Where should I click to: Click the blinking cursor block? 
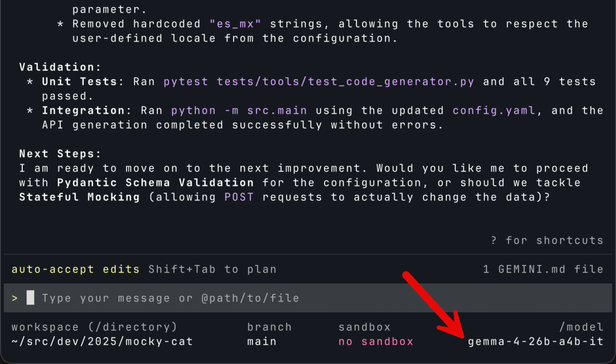click(x=30, y=298)
